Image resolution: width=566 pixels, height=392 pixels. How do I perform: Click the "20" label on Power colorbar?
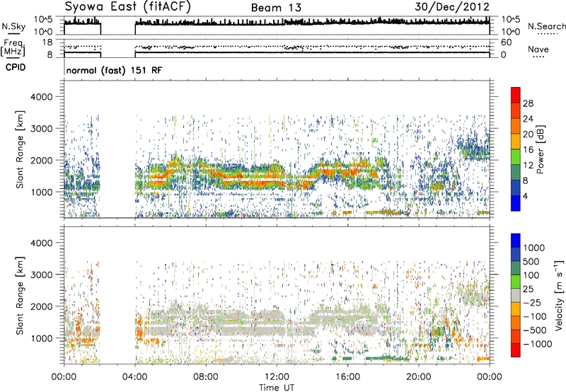(528, 134)
